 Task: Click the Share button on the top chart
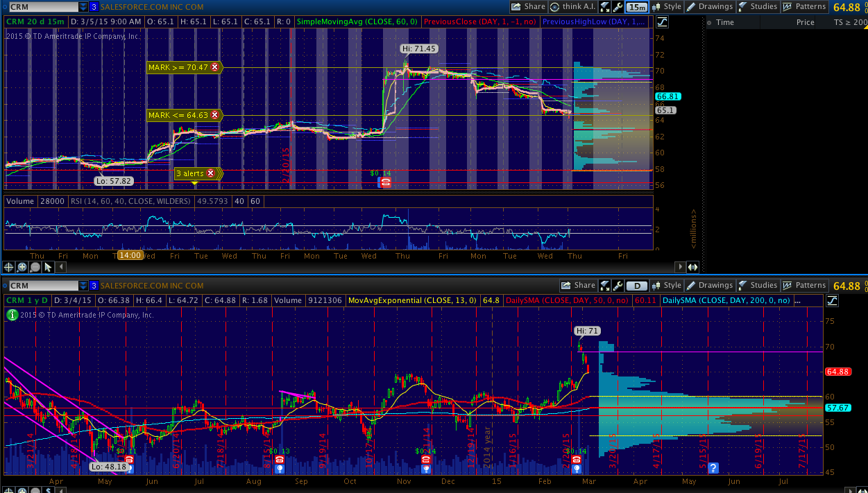529,6
